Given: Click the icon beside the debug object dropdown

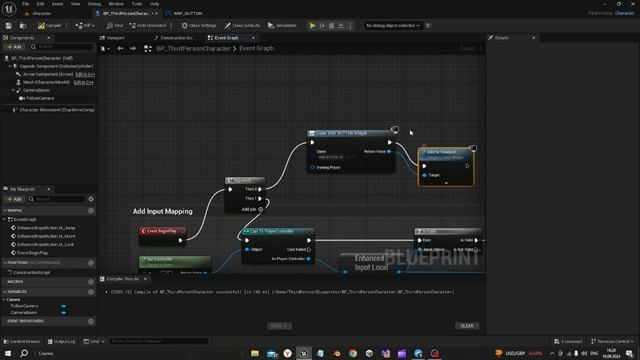Looking at the screenshot, I should pyautogui.click(x=429, y=26).
